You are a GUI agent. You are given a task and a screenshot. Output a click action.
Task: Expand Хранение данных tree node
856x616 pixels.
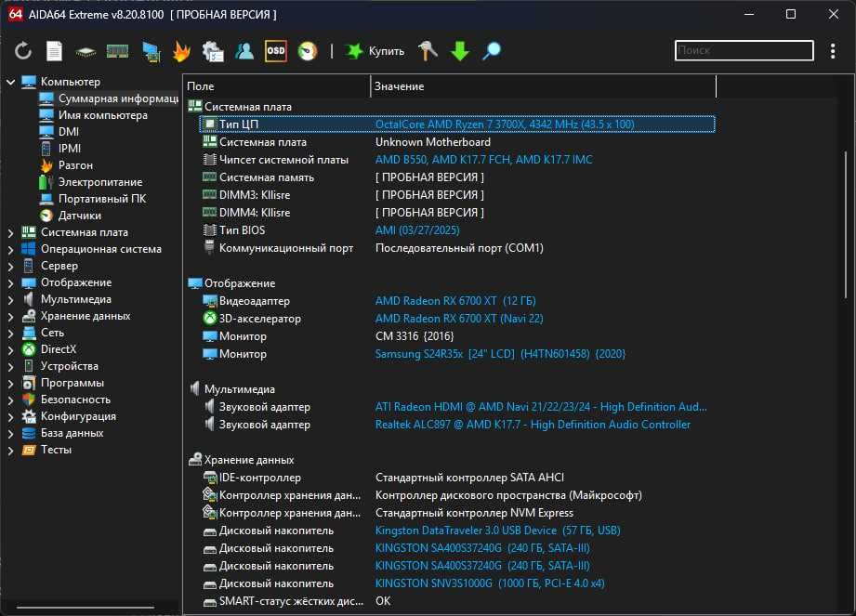pyautogui.click(x=10, y=317)
